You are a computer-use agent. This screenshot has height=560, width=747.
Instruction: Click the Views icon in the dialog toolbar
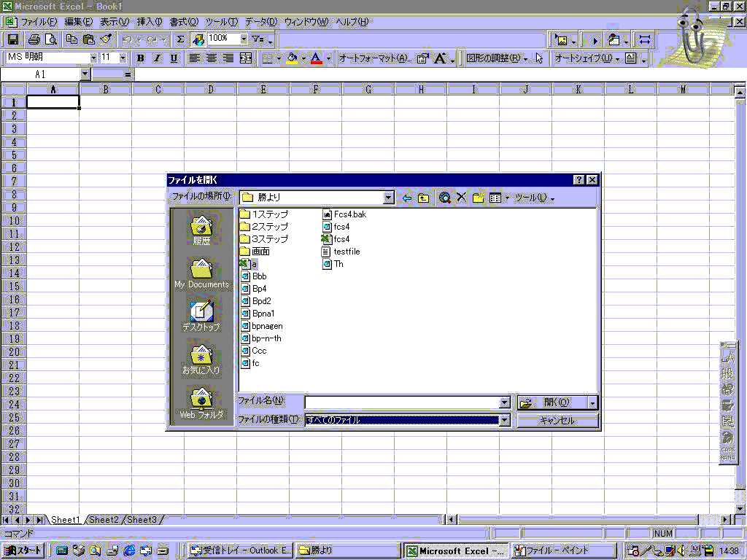click(495, 198)
